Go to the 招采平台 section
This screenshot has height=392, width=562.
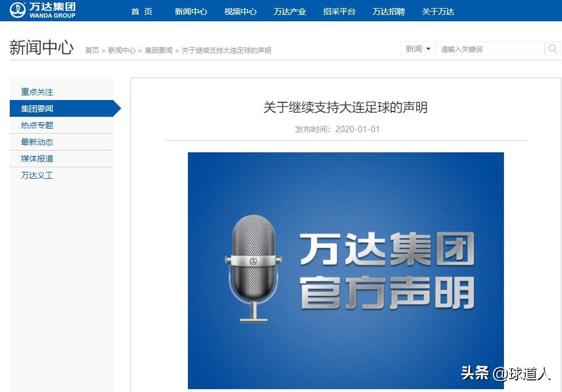(x=339, y=11)
